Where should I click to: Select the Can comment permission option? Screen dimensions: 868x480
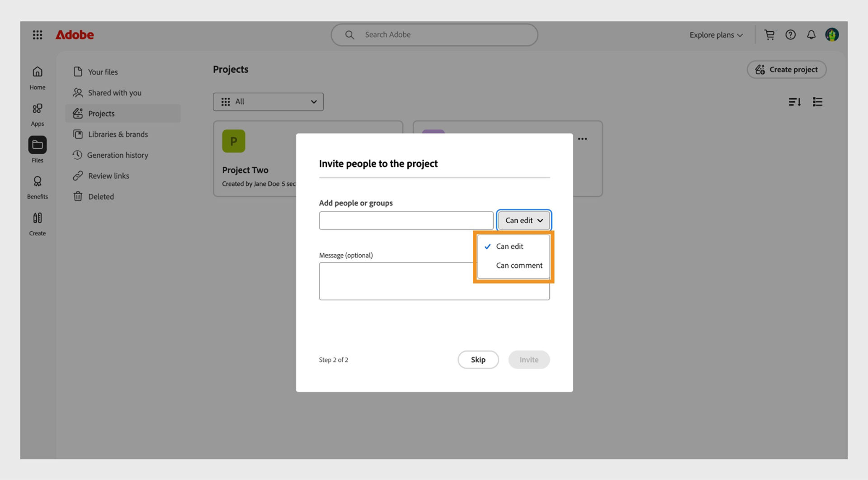point(519,265)
